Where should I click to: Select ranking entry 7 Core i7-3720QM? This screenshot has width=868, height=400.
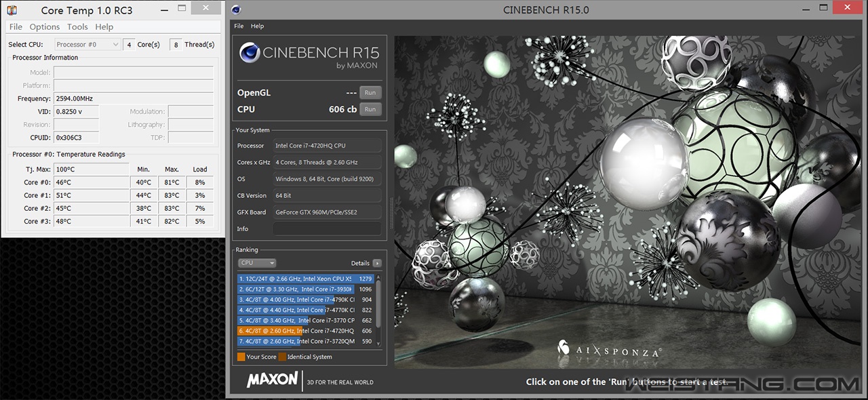click(306, 342)
